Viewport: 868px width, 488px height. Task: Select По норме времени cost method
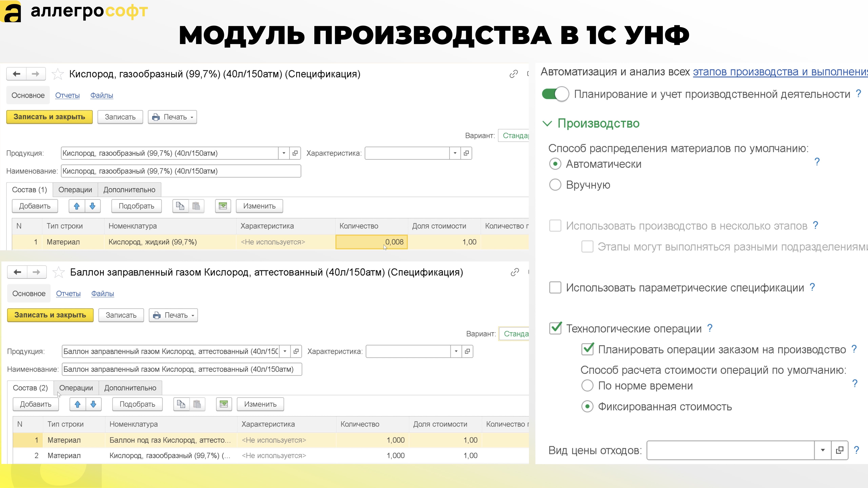[587, 386]
